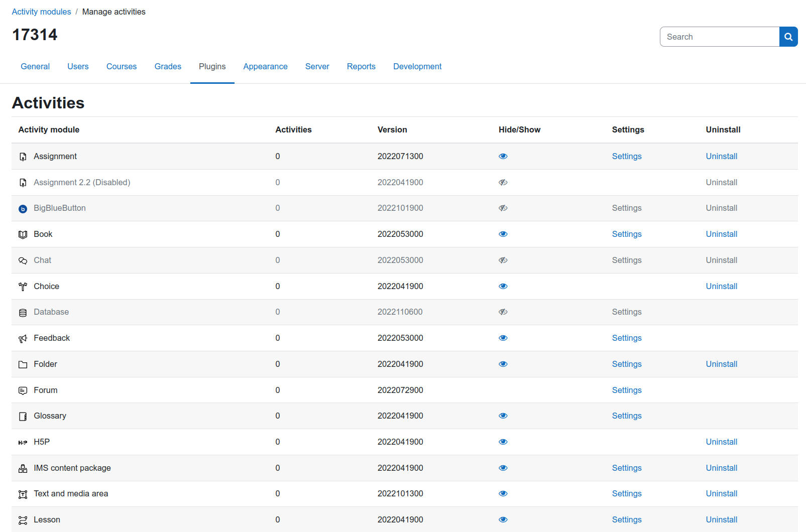This screenshot has width=806, height=532.
Task: Click the Choice module icon
Action: click(x=23, y=287)
